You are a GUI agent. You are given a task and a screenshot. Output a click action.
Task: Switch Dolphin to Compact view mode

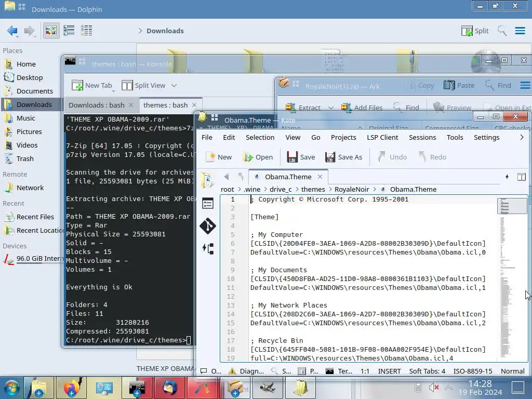click(69, 31)
